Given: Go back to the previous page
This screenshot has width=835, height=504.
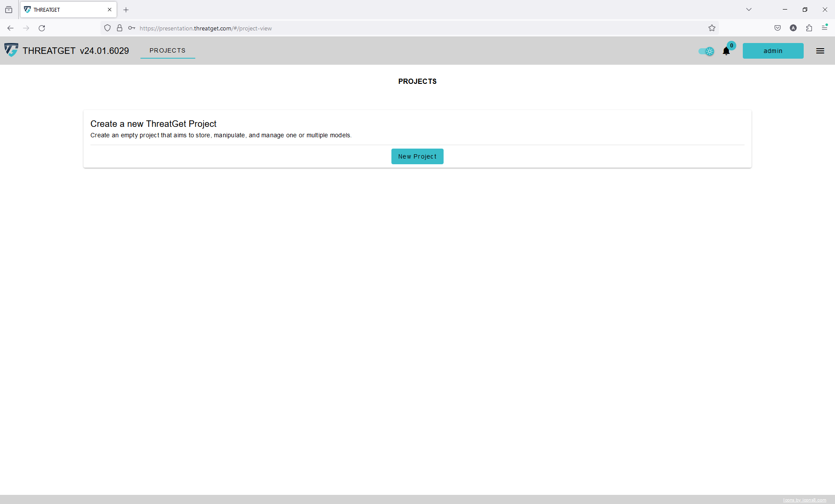Looking at the screenshot, I should 10,28.
